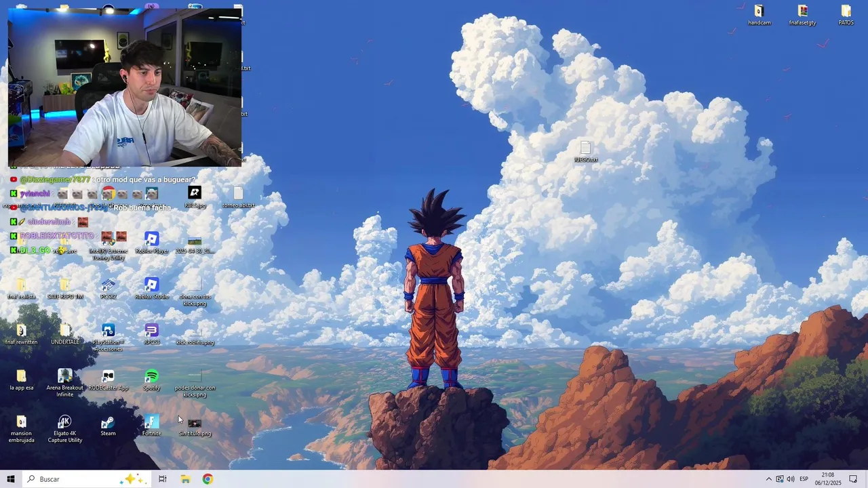Open File Explorer from the taskbar
The height and width of the screenshot is (488, 868).
[x=185, y=479]
